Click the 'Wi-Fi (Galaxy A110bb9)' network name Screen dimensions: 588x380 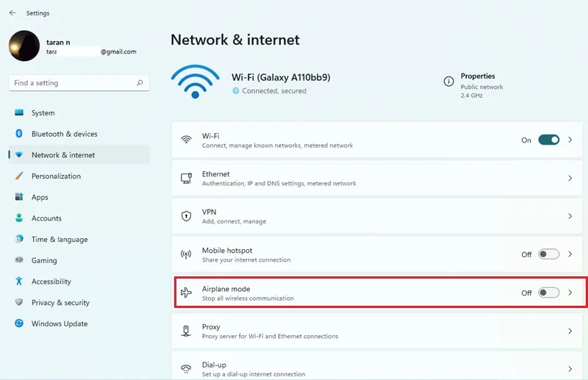click(281, 77)
